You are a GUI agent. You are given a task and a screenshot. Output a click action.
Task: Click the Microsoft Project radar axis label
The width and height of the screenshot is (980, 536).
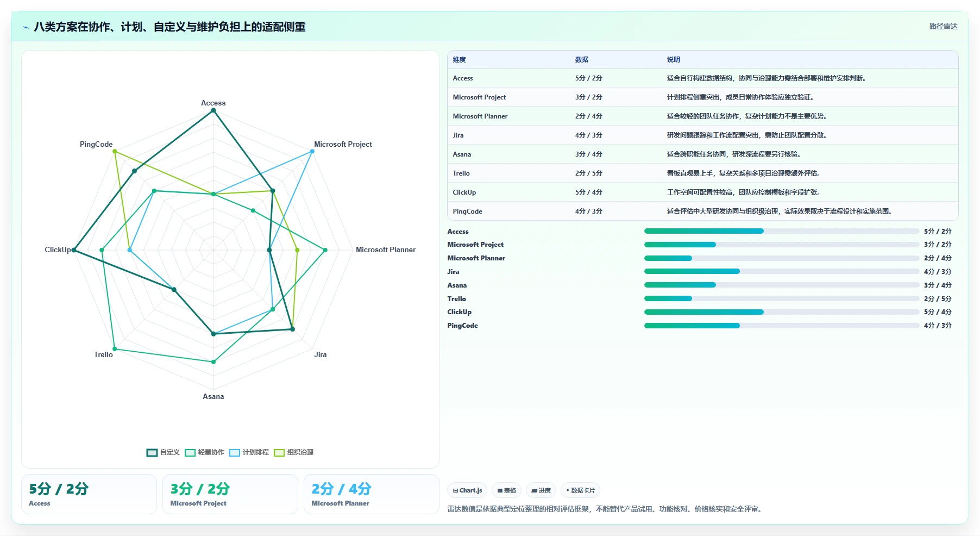343,145
